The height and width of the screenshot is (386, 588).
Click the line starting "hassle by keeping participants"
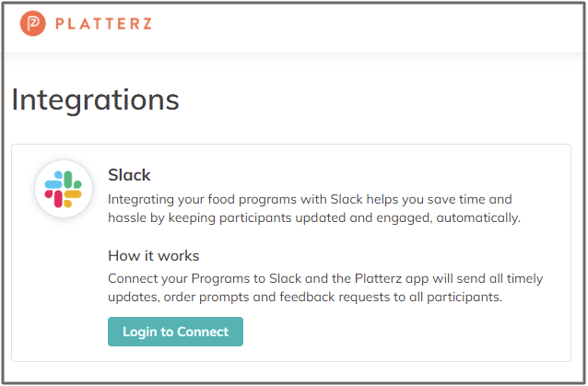pos(314,218)
